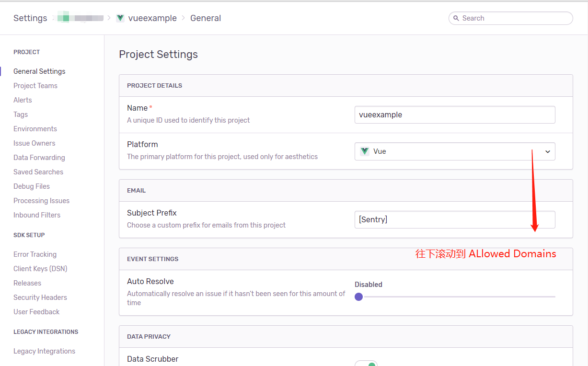
Task: Open Project Teams in sidebar
Action: coord(35,86)
